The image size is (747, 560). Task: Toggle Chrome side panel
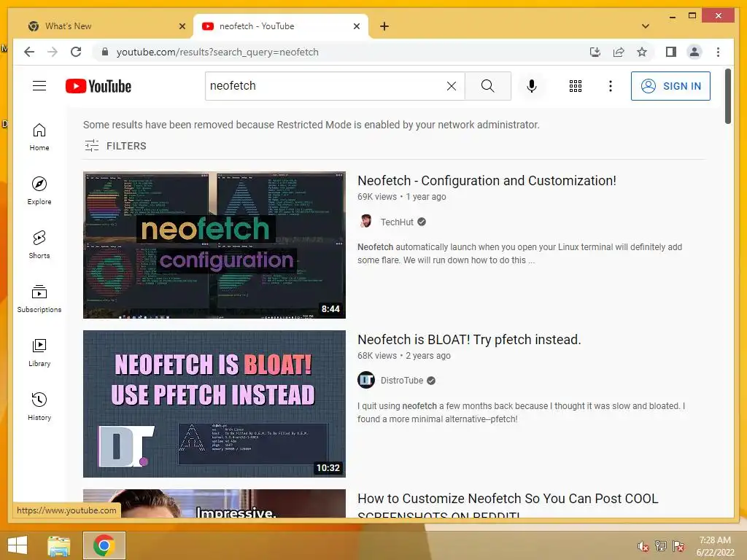(671, 52)
